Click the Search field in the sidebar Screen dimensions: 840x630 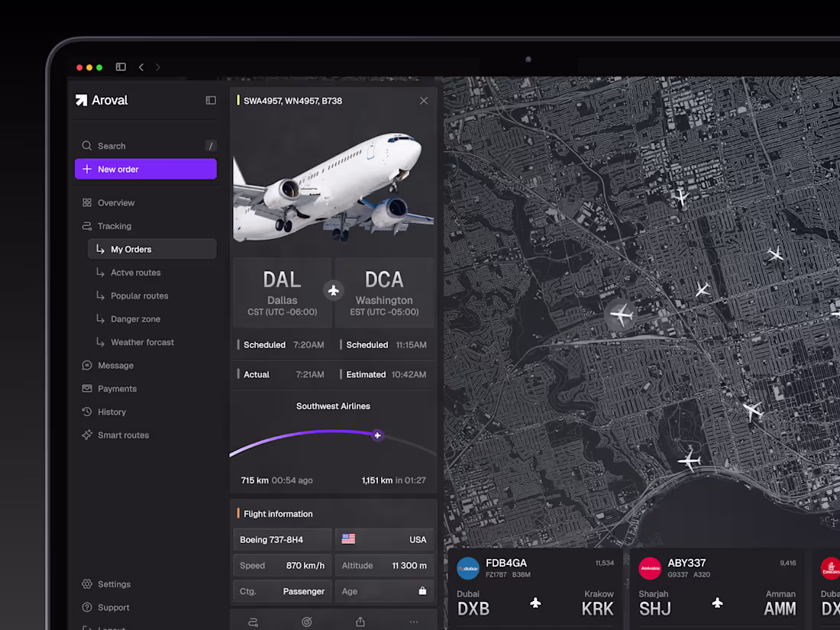coord(146,146)
